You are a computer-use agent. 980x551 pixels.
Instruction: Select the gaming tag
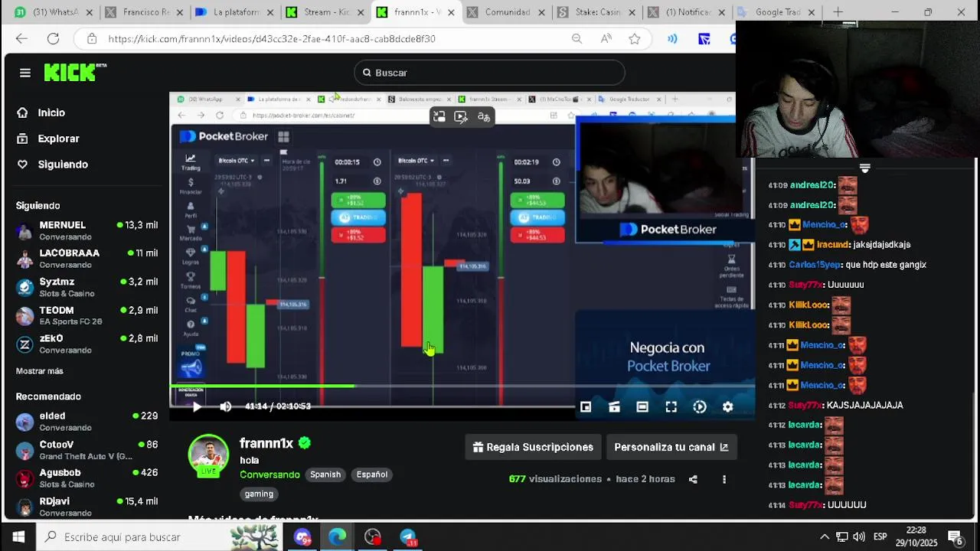pyautogui.click(x=259, y=494)
